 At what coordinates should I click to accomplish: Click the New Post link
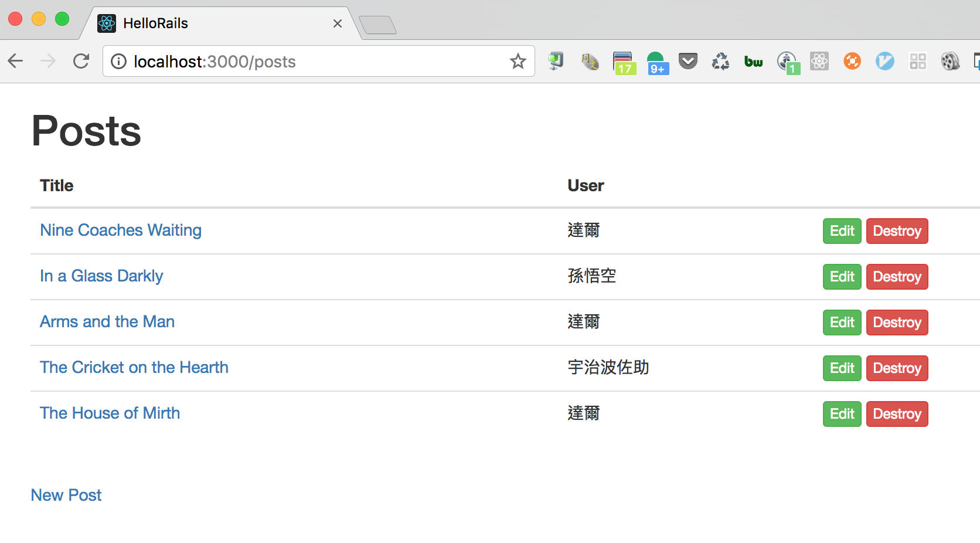pyautogui.click(x=66, y=495)
